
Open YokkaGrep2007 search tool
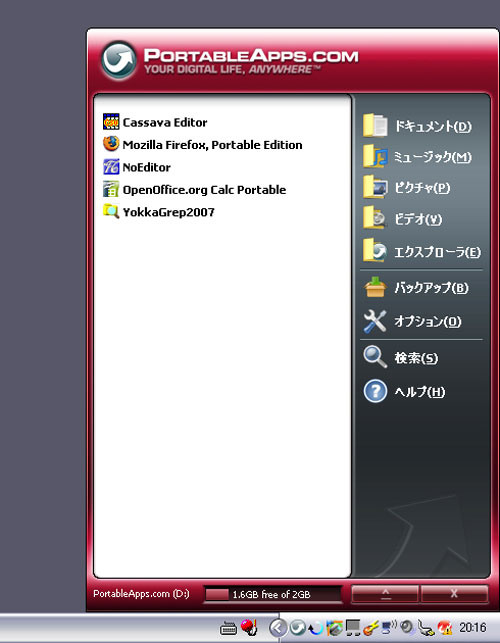point(159,212)
